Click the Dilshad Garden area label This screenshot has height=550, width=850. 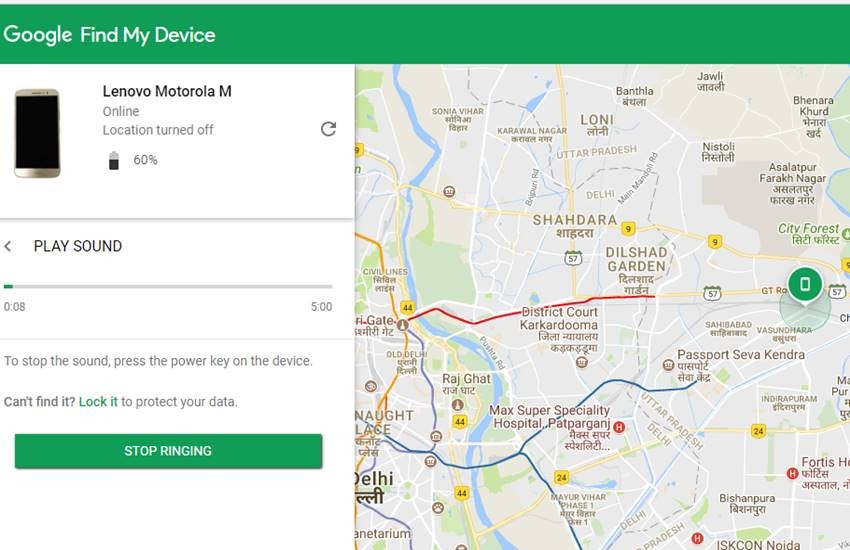(x=636, y=260)
